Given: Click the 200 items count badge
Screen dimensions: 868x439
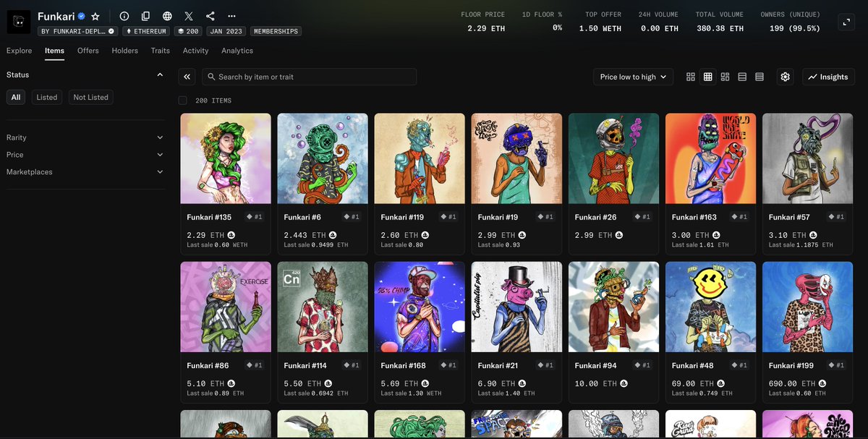Looking at the screenshot, I should [188, 32].
